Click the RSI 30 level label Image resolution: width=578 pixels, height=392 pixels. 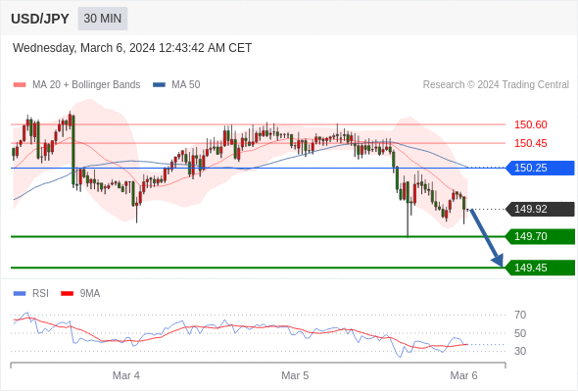pos(520,351)
